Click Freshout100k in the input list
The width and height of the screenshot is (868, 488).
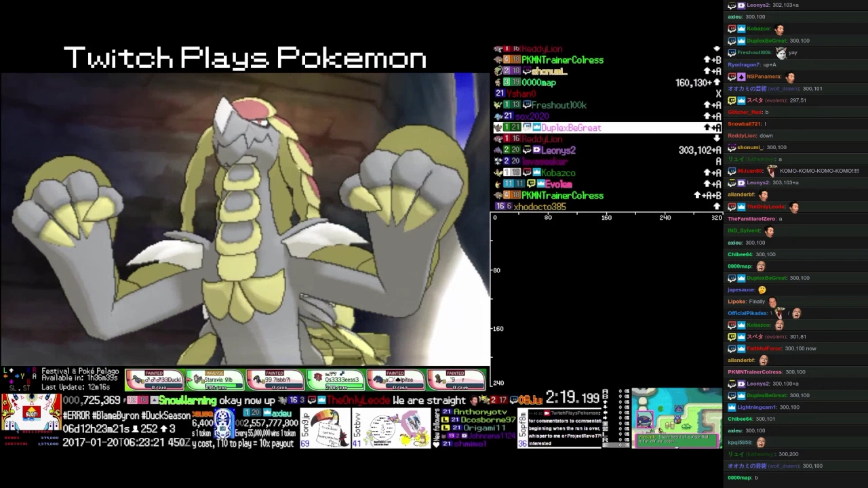559,105
